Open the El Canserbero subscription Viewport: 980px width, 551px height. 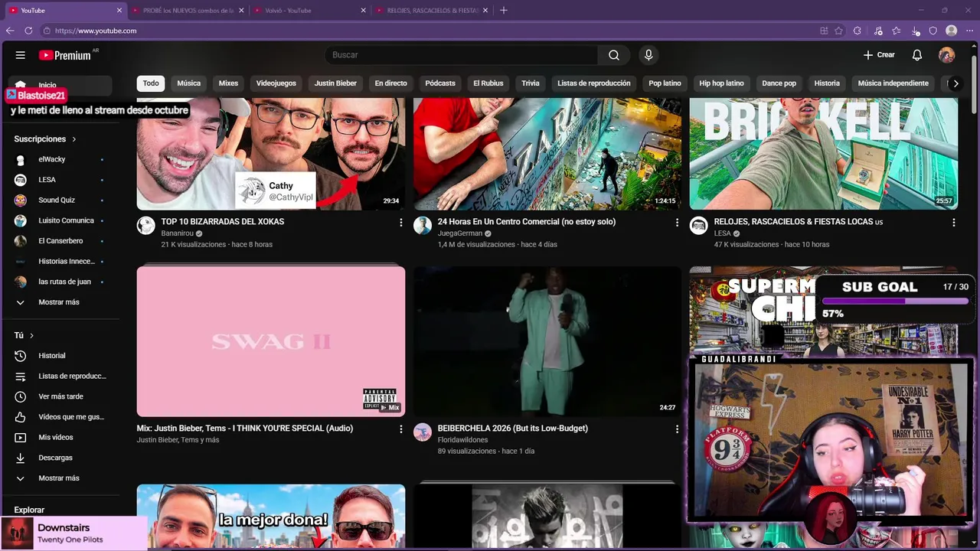(x=61, y=241)
